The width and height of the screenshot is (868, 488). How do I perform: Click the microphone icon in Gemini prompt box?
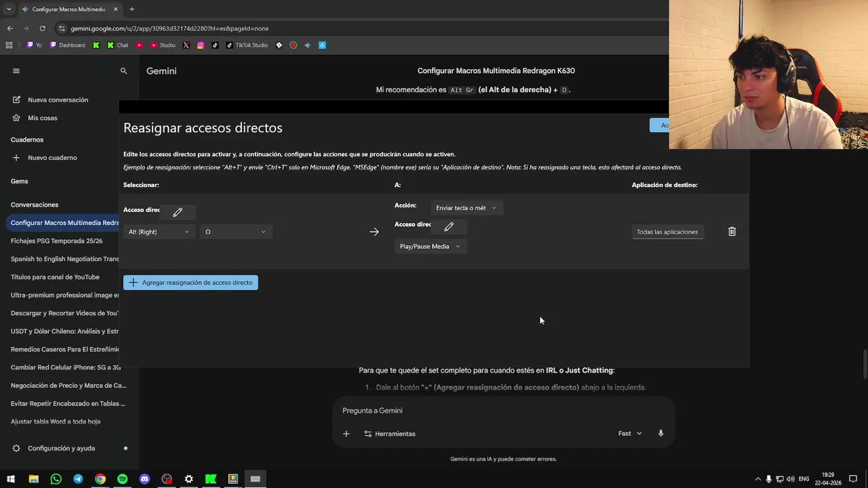pos(660,433)
